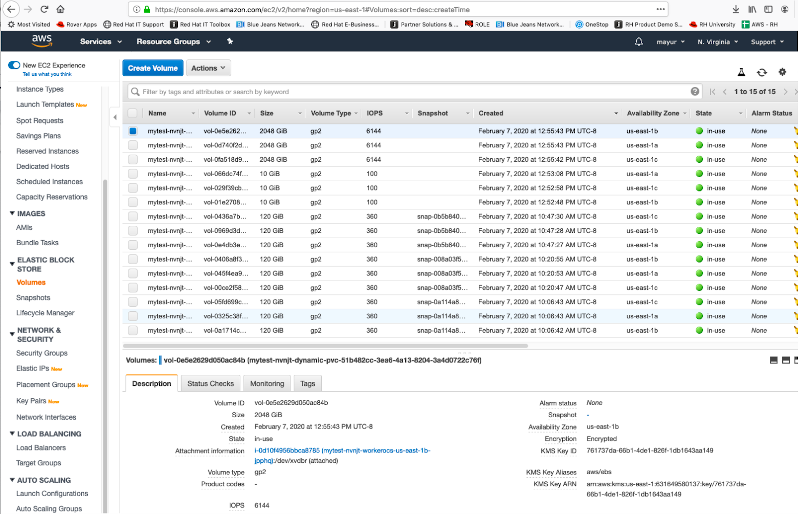Click the search magnifier icon in filter box

coord(135,92)
